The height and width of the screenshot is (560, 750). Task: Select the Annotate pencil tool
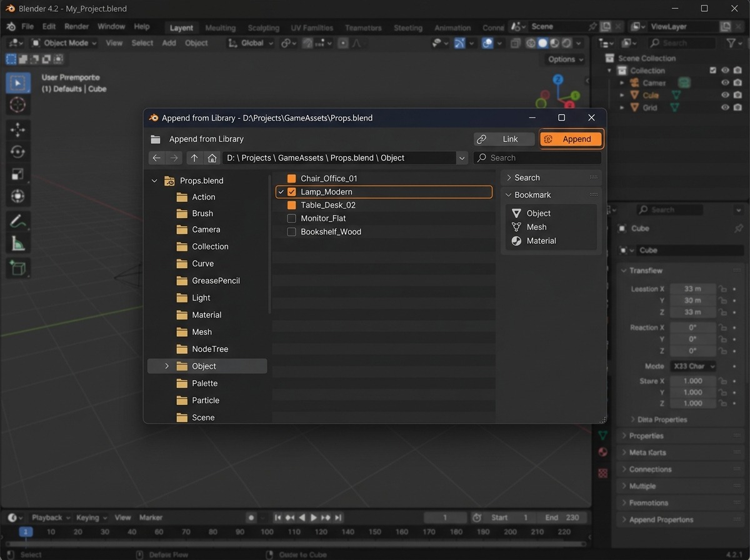click(18, 221)
